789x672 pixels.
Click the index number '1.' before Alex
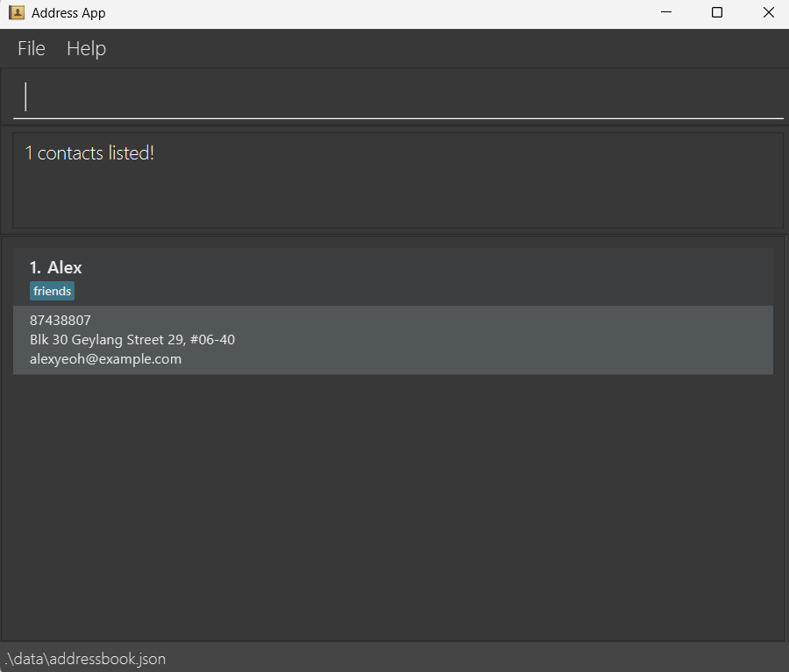36,267
